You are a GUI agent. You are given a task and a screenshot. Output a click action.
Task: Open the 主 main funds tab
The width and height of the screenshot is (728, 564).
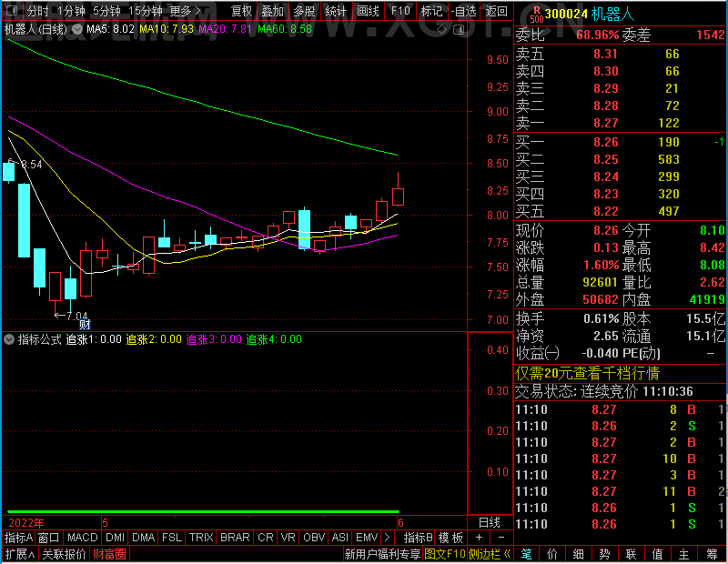pyautogui.click(x=684, y=554)
